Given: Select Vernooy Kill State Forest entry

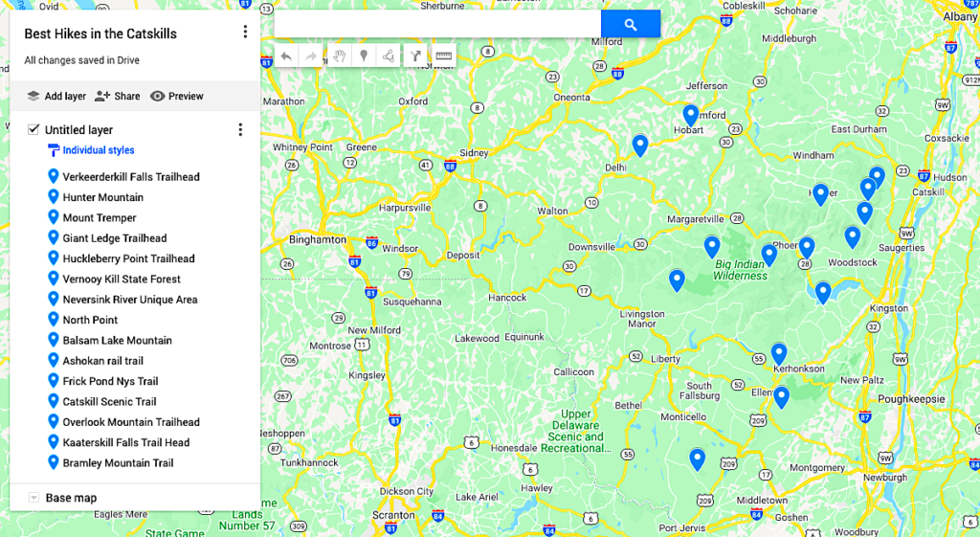Looking at the screenshot, I should [x=122, y=279].
